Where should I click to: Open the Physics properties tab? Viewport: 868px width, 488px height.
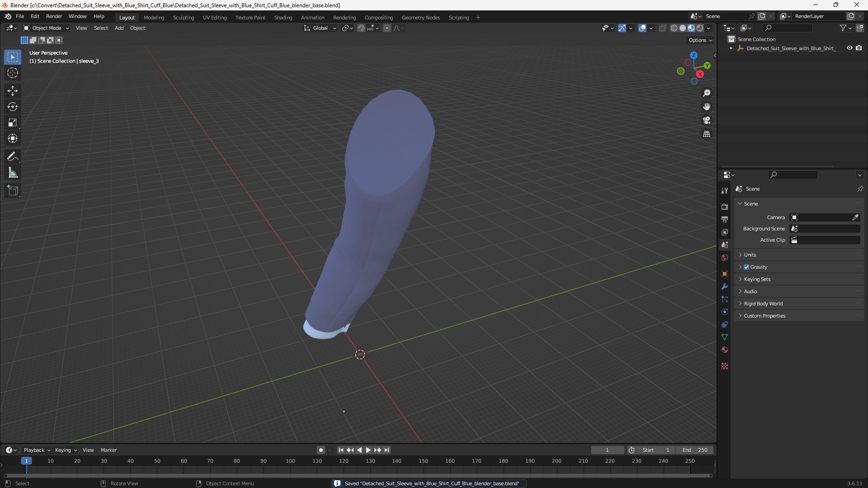pos(725,312)
